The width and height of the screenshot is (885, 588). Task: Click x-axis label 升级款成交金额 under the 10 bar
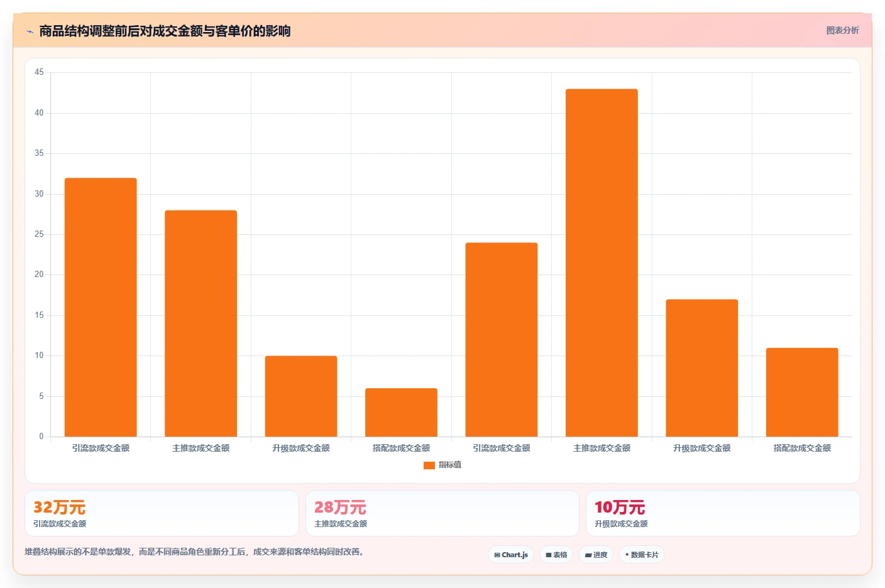click(x=301, y=448)
